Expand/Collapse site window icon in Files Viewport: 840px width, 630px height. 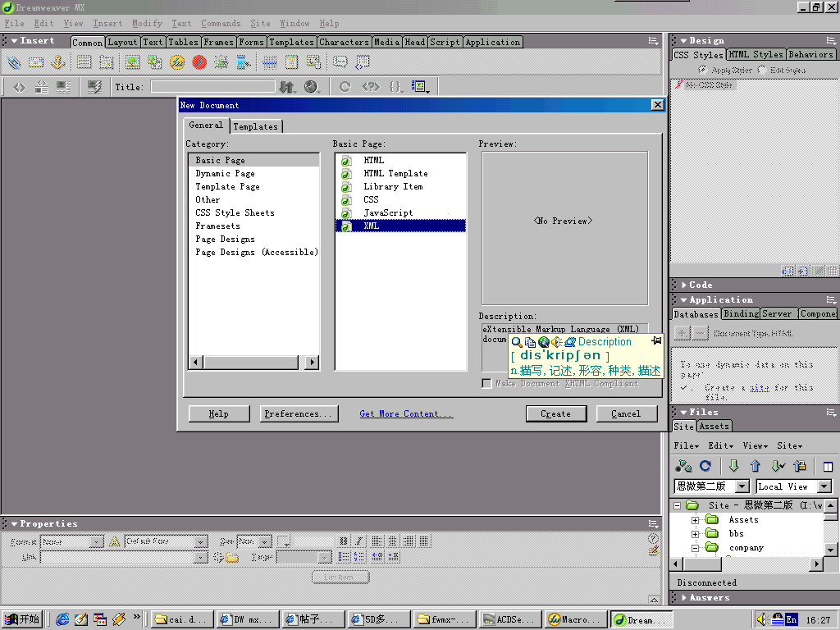tap(828, 467)
